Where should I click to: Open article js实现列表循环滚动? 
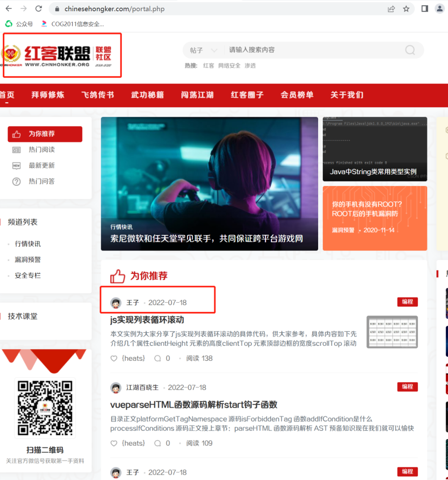click(147, 320)
